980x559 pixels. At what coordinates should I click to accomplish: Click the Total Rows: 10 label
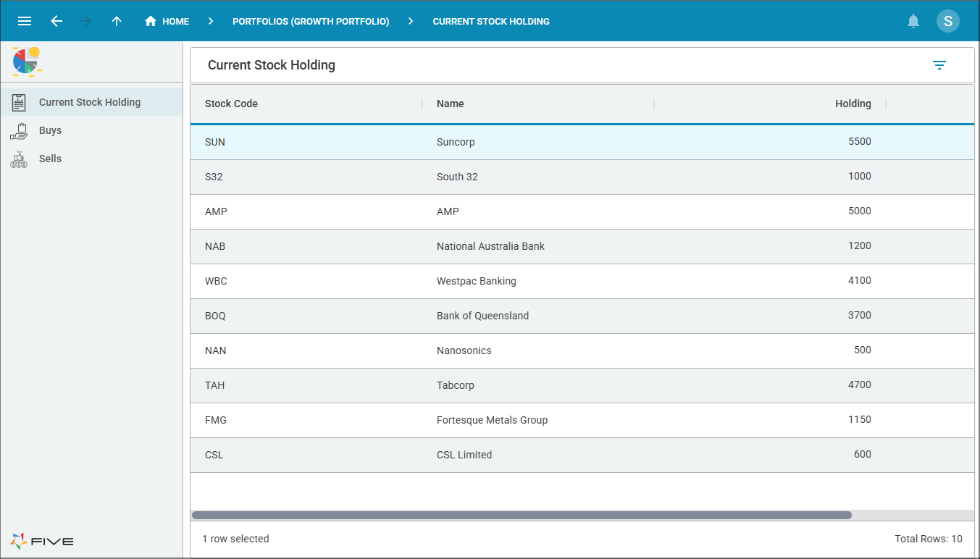click(x=929, y=539)
